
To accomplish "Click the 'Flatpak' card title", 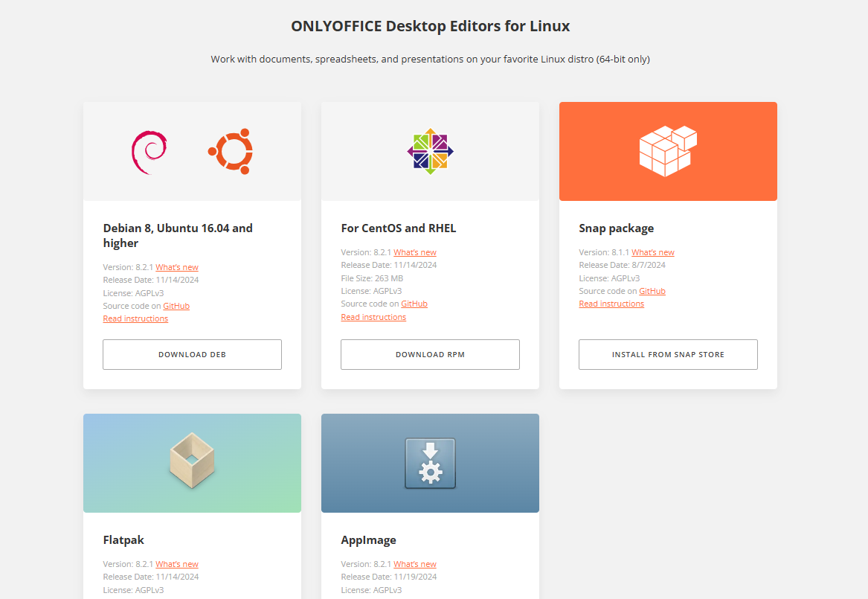I will (x=123, y=539).
